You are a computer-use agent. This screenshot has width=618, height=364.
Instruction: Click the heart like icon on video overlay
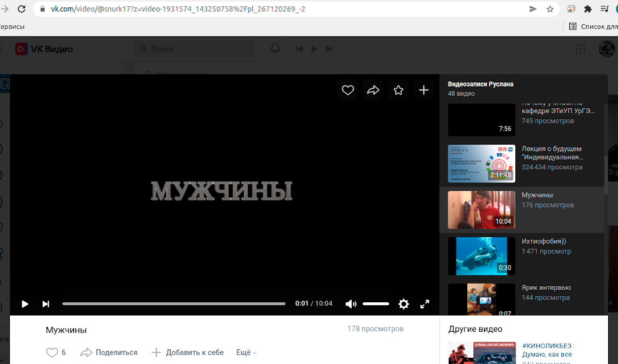[348, 90]
